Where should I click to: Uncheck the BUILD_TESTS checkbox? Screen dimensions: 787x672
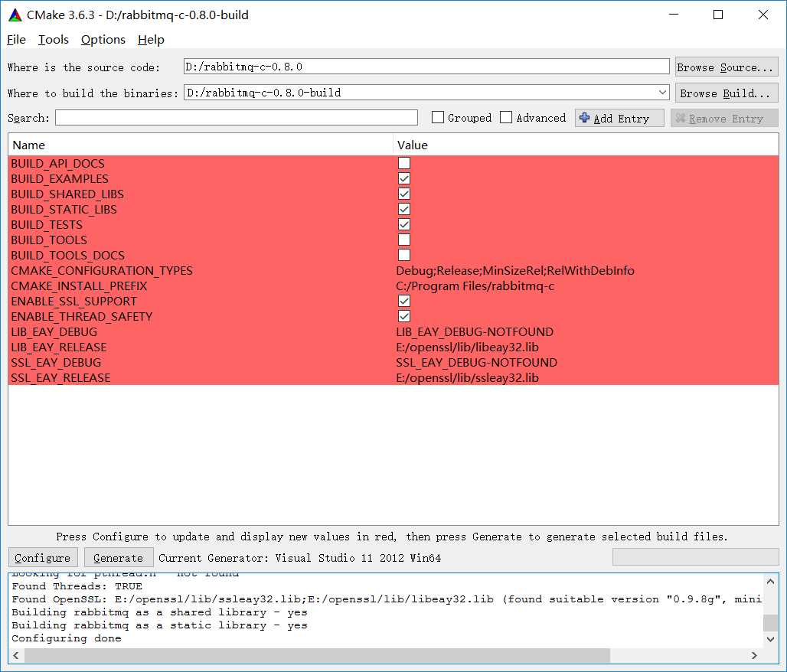404,224
